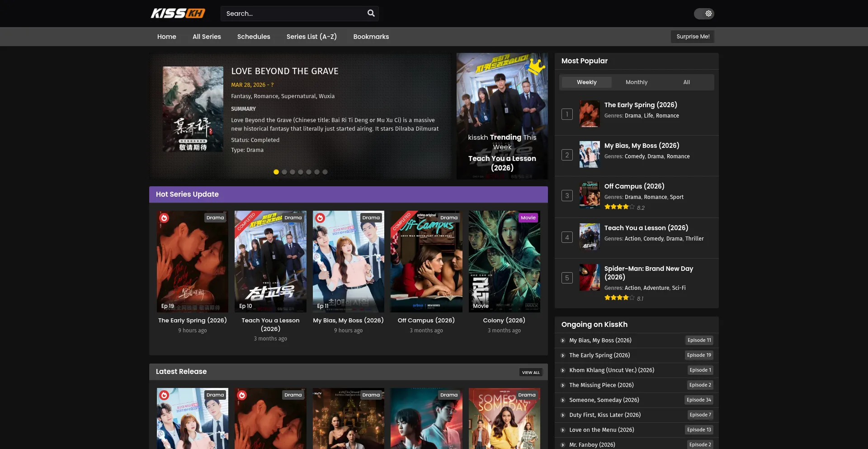Click chevron beside Someone, Someday
Image resolution: width=868 pixels, height=449 pixels.
563,400
